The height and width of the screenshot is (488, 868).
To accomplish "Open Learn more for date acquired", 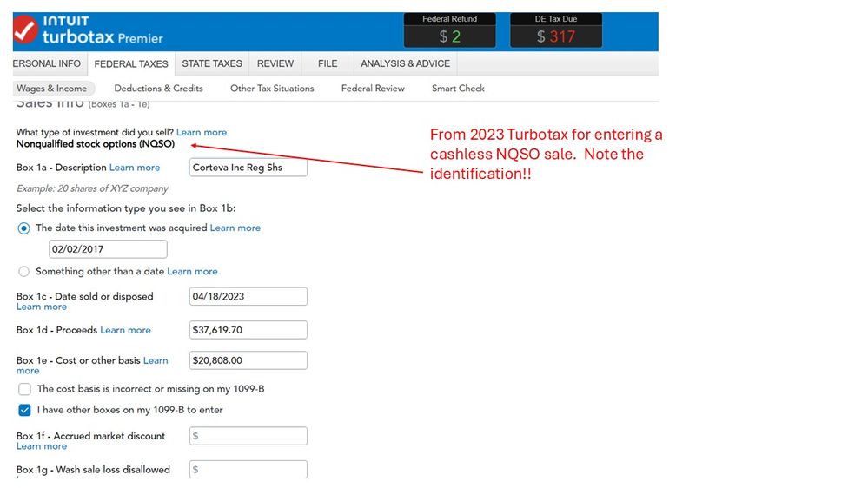I will 235,228.
